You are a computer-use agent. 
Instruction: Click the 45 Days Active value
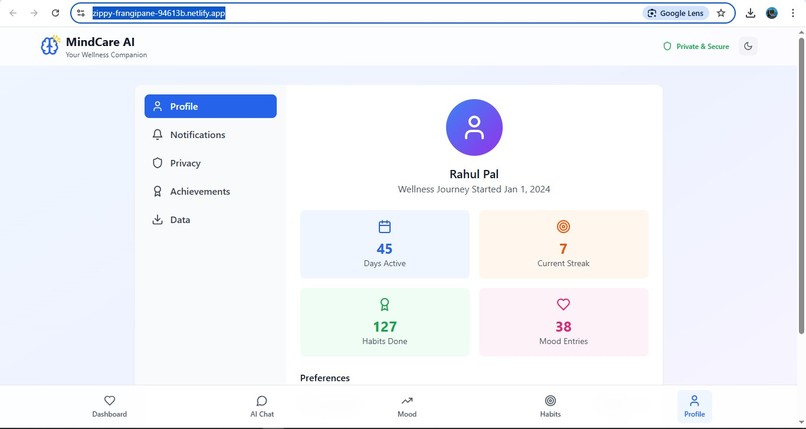(384, 249)
